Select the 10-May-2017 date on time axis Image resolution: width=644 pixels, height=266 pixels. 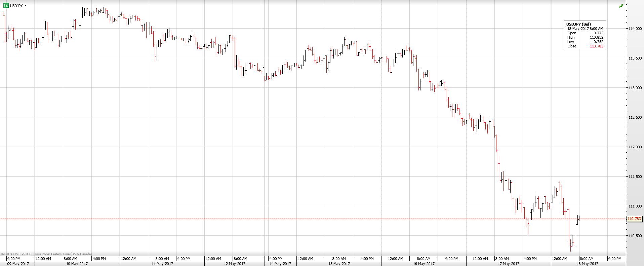(x=77, y=264)
